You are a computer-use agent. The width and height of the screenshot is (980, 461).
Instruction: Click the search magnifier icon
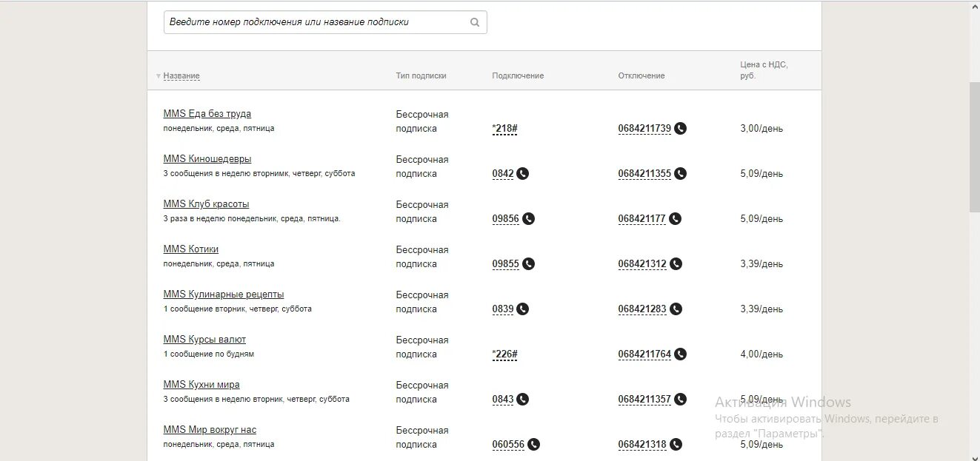coord(475,22)
